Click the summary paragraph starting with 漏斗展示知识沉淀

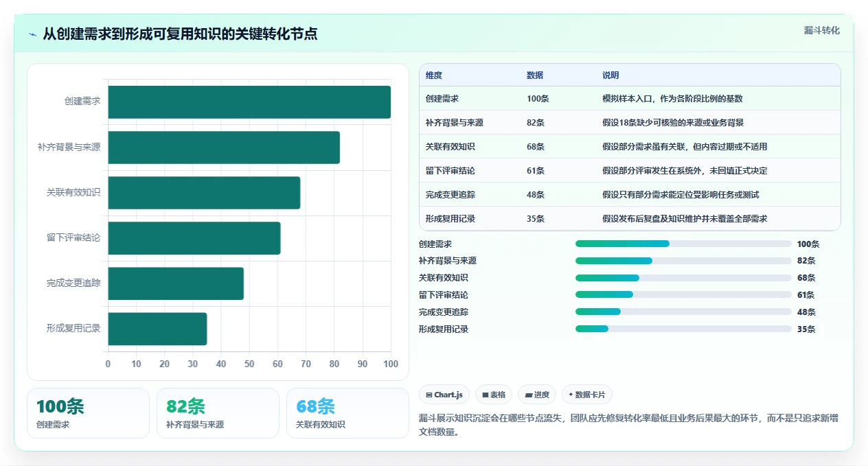click(x=628, y=425)
